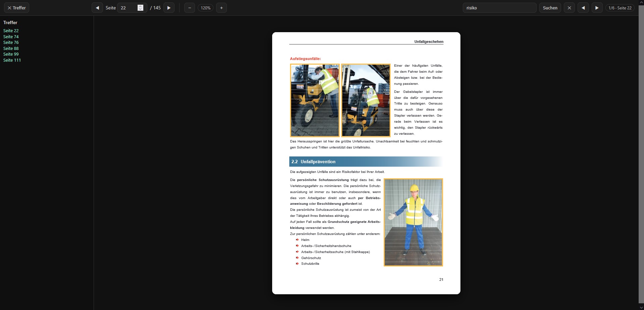Open search result Seite 88

click(x=11, y=48)
